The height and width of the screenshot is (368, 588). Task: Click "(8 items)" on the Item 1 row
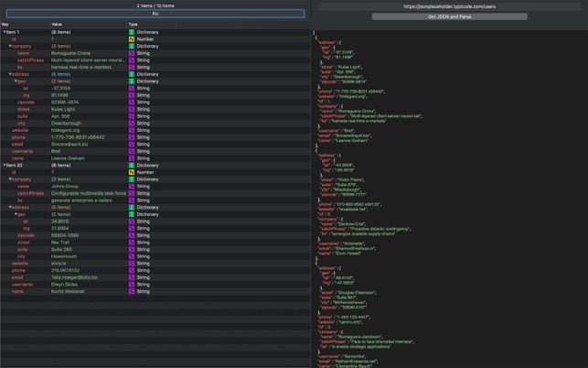tap(60, 32)
